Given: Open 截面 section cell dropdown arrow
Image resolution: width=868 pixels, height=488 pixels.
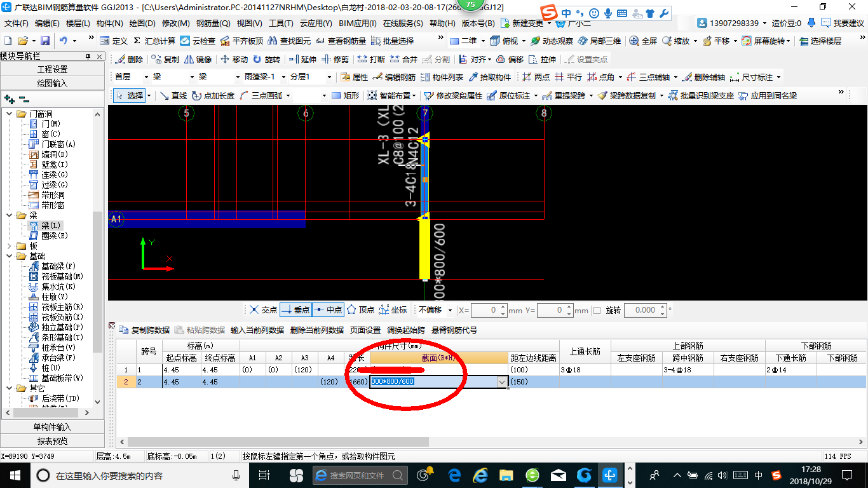Looking at the screenshot, I should [x=502, y=382].
